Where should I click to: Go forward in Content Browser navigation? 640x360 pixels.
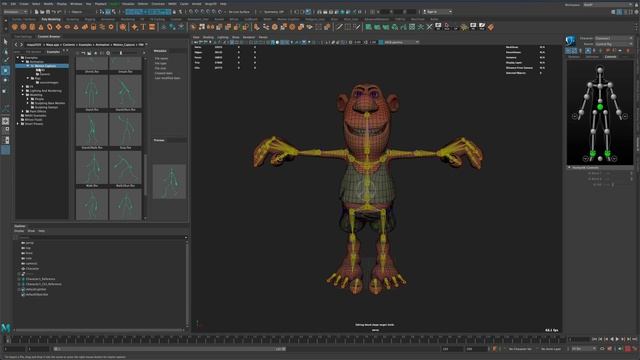coord(22,44)
